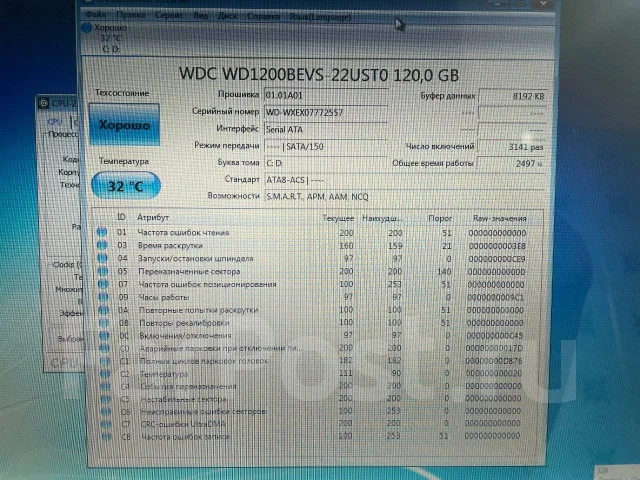The image size is (640, 480).
Task: Select the Полных циклов парковок головок row
Action: [312, 361]
